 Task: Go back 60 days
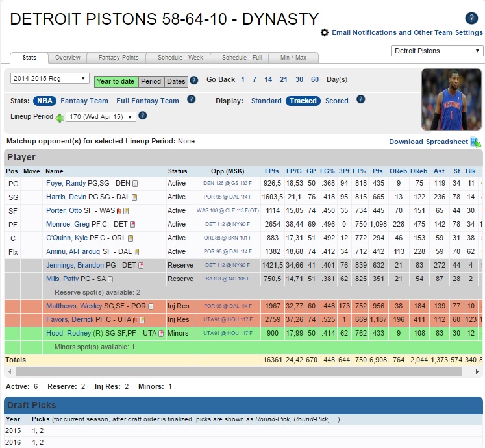coord(315,79)
